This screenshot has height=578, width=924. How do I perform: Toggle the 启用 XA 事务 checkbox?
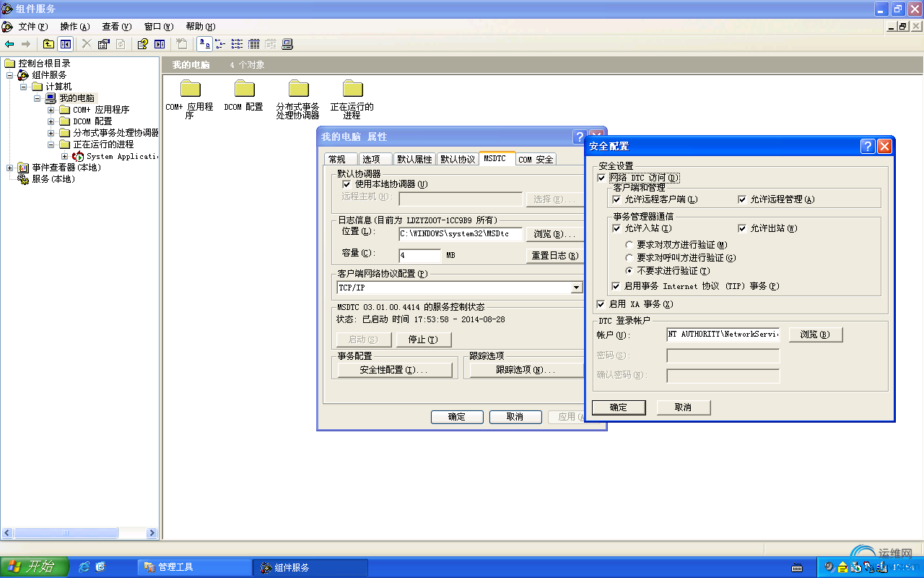click(x=601, y=304)
